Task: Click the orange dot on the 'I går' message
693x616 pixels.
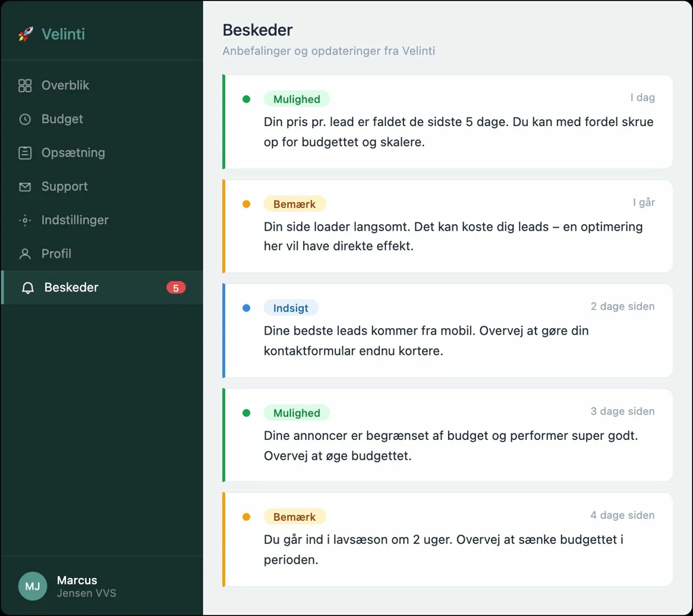Action: [x=246, y=204]
